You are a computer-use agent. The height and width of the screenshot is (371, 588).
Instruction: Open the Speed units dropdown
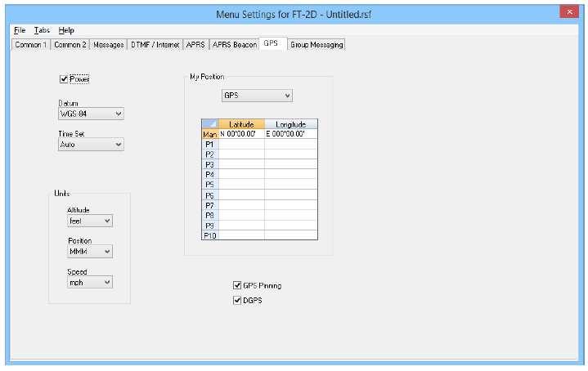click(x=90, y=283)
